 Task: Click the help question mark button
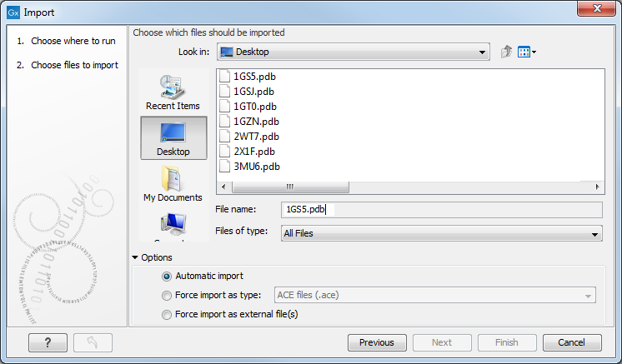[x=48, y=342]
